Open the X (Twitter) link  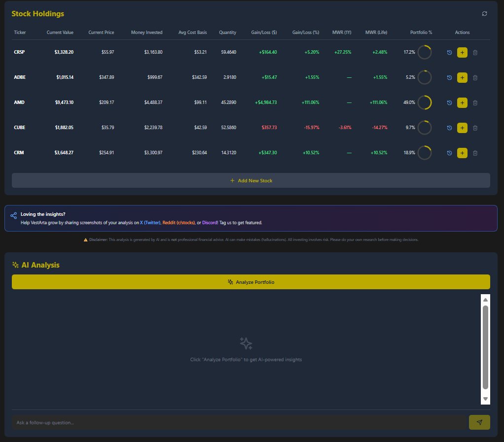pyautogui.click(x=150, y=223)
